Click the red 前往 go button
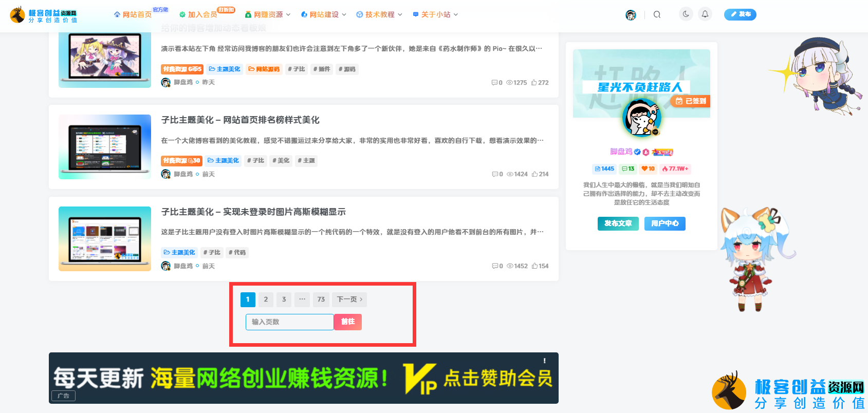The height and width of the screenshot is (413, 868). pos(348,322)
